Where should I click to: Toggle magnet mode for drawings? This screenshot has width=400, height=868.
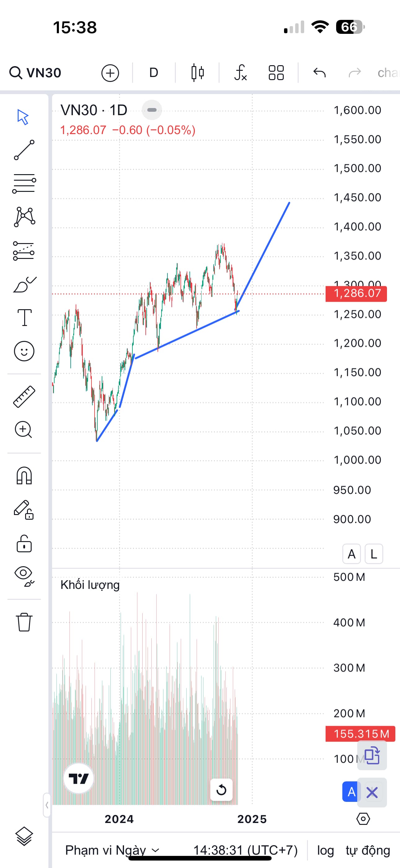(x=24, y=476)
